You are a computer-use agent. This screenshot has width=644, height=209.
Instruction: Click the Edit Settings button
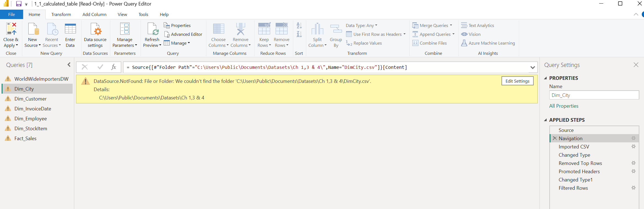pos(517,81)
